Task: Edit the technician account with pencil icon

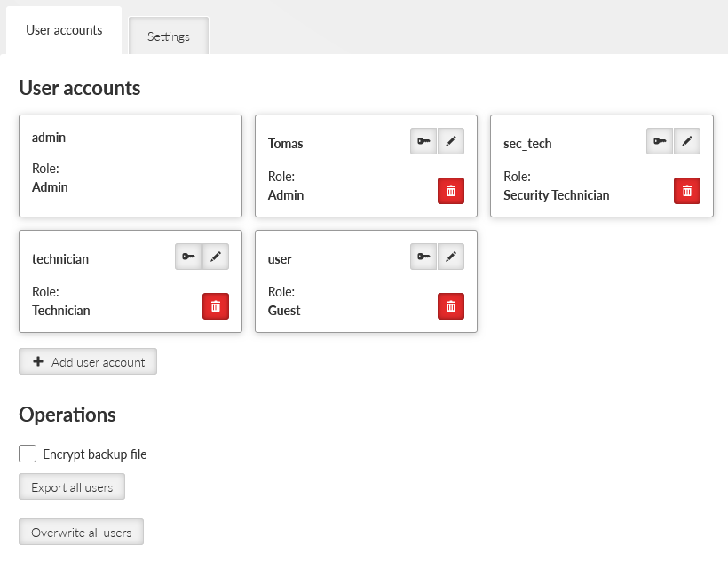Action: pos(216,257)
